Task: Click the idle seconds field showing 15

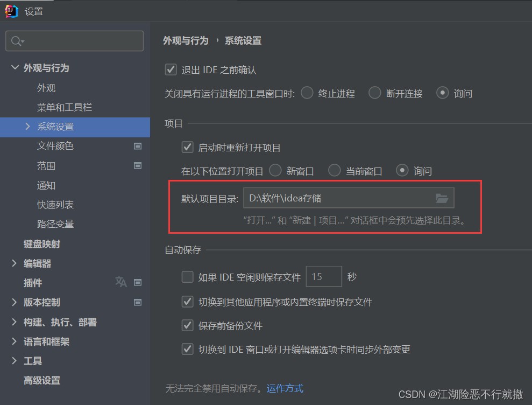Action: [324, 277]
